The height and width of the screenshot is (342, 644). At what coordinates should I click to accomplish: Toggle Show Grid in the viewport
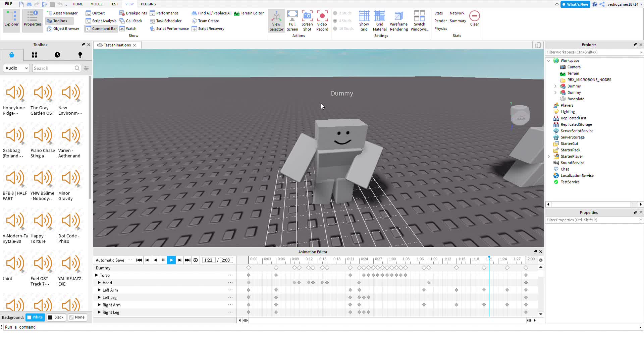click(x=364, y=20)
